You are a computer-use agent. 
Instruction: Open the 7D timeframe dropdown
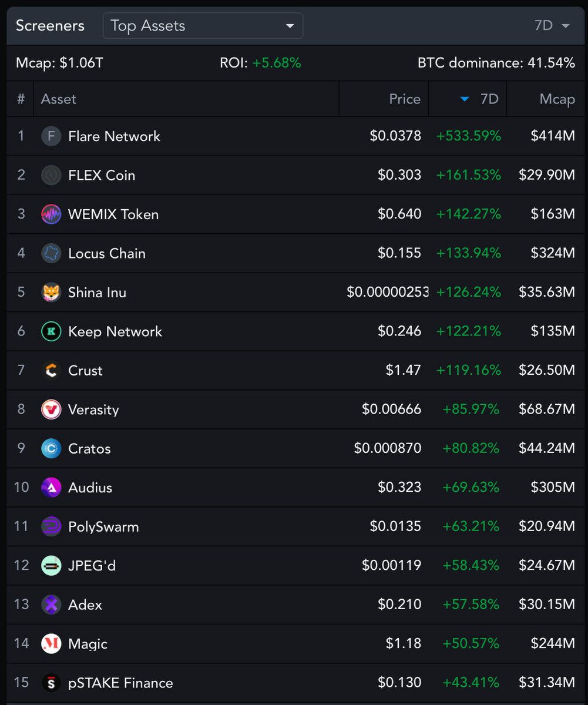pos(552,26)
